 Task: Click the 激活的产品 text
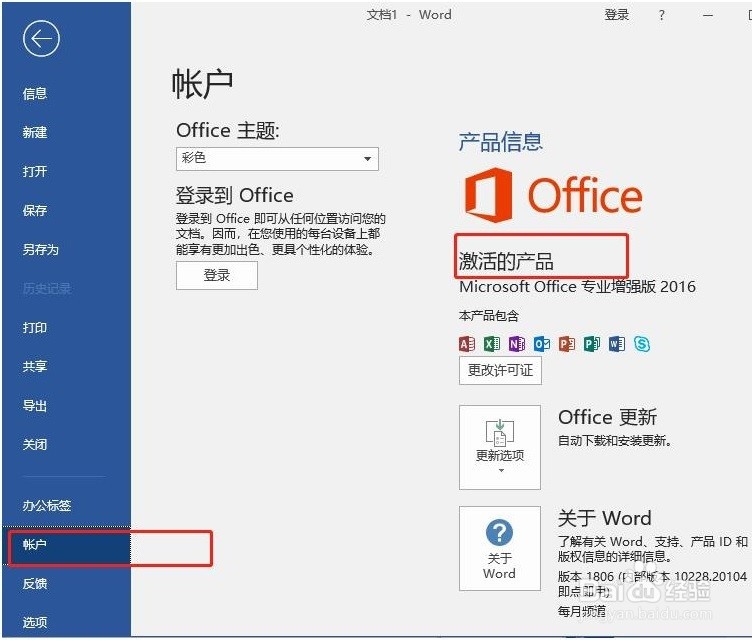pos(506,262)
